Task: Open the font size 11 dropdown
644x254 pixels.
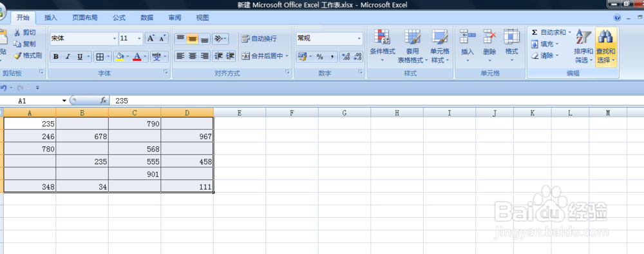Action: pyautogui.click(x=139, y=39)
